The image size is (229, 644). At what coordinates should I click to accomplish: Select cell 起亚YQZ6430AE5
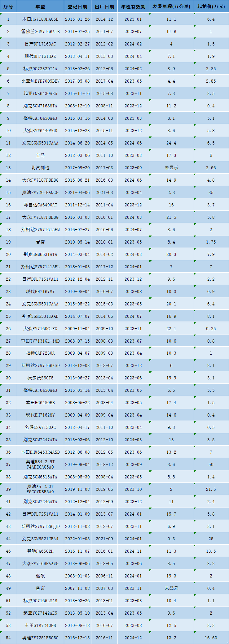[40, 93]
